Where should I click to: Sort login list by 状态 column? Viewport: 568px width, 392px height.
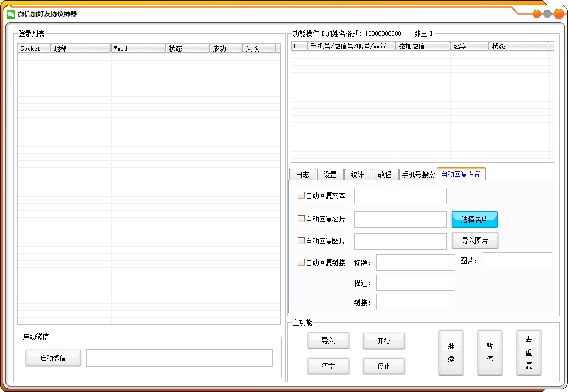[x=188, y=48]
